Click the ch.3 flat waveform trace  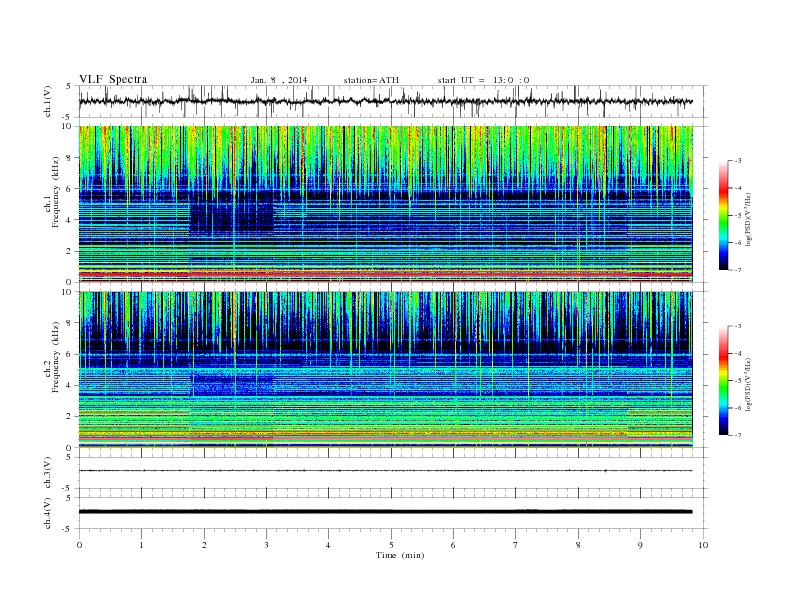385,471
